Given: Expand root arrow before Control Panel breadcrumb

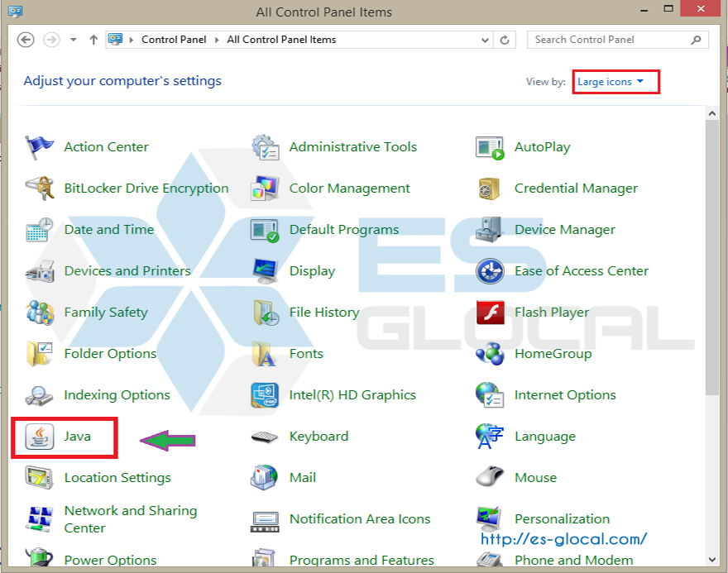Looking at the screenshot, I should tap(132, 40).
